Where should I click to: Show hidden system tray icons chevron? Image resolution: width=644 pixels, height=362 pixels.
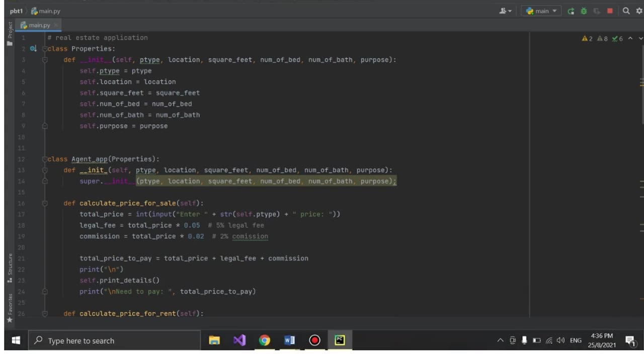[x=500, y=340]
